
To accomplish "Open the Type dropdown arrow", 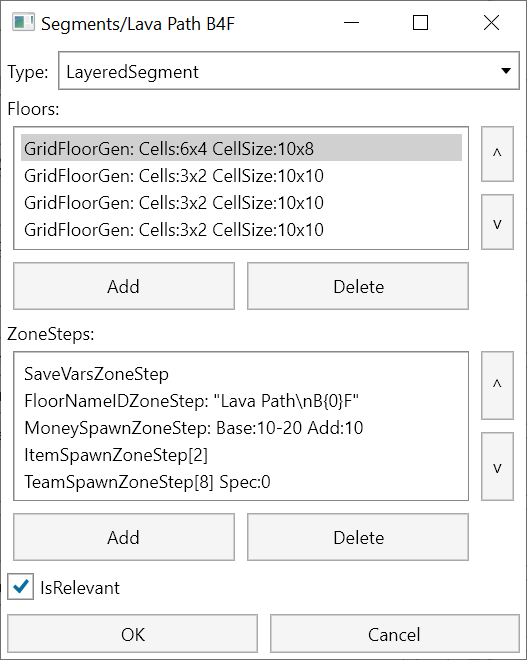I will click(x=506, y=71).
